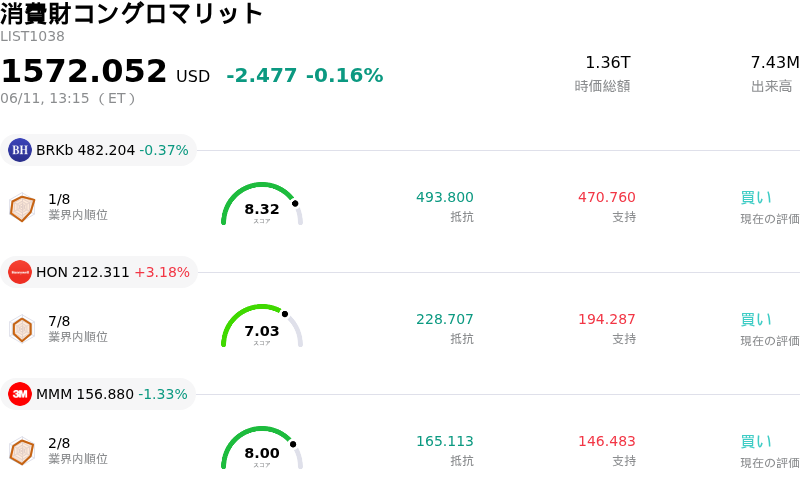
Task: Select the radar chart icon beside 2/8 rank
Action: click(22, 451)
